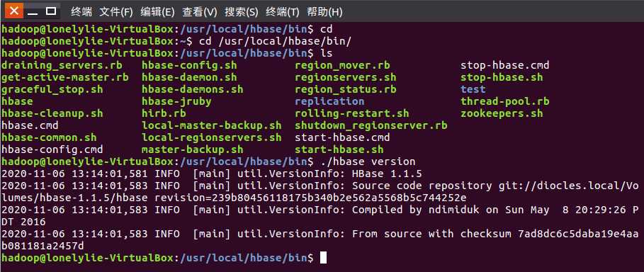Open the 帮助(H) menu
The height and width of the screenshot is (272, 644).
[324, 12]
